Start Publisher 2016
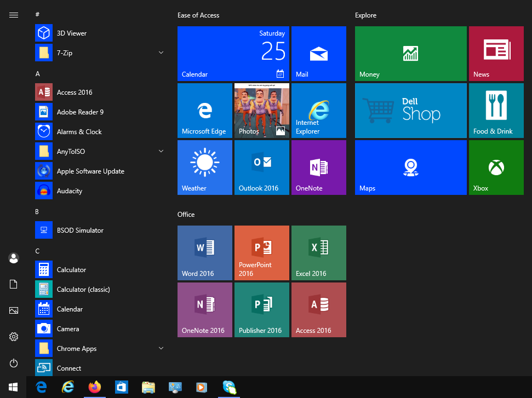The height and width of the screenshot is (398, 532). click(x=261, y=309)
